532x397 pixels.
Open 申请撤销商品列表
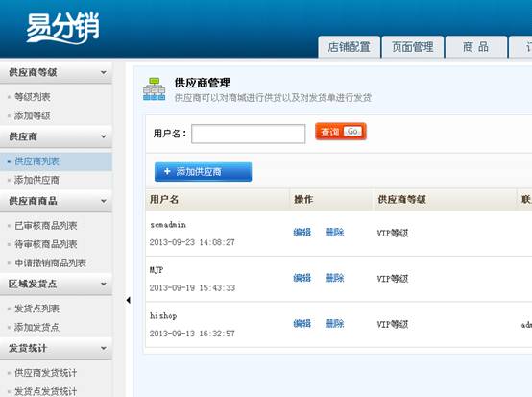[x=50, y=262]
